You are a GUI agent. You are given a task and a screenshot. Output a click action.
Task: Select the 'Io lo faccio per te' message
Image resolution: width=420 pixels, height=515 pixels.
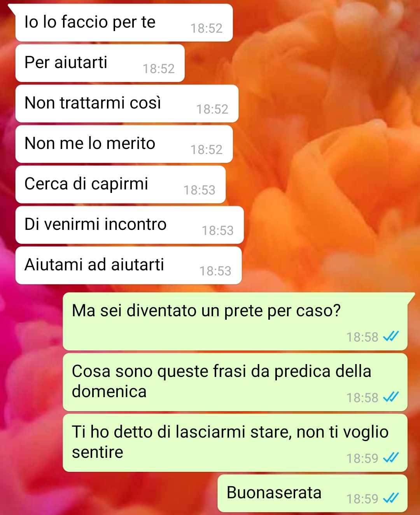coord(124,23)
